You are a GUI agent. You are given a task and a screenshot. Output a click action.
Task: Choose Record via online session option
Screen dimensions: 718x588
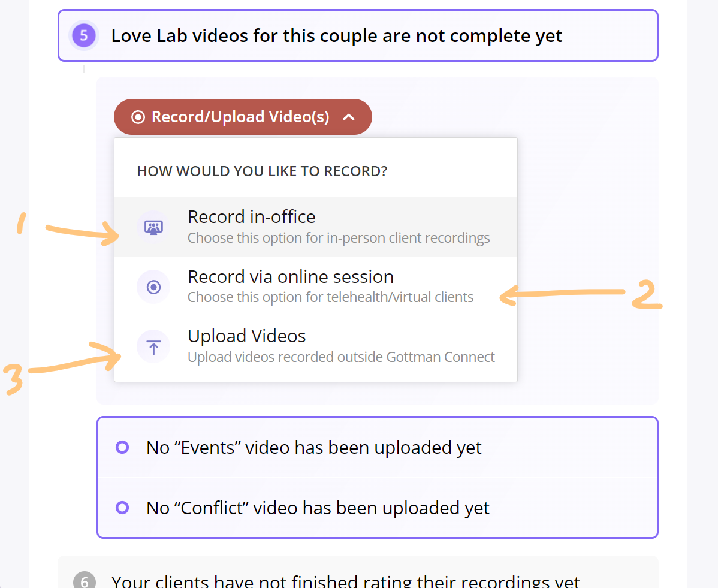point(316,287)
